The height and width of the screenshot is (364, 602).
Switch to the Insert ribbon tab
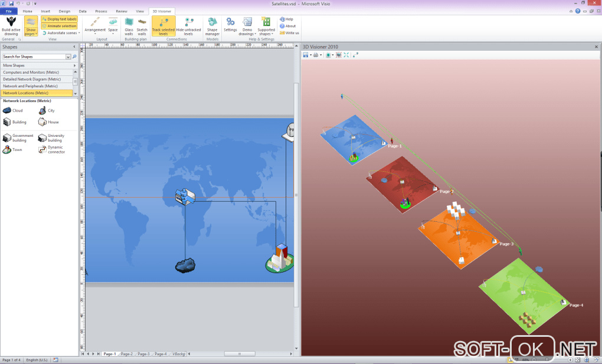45,11
